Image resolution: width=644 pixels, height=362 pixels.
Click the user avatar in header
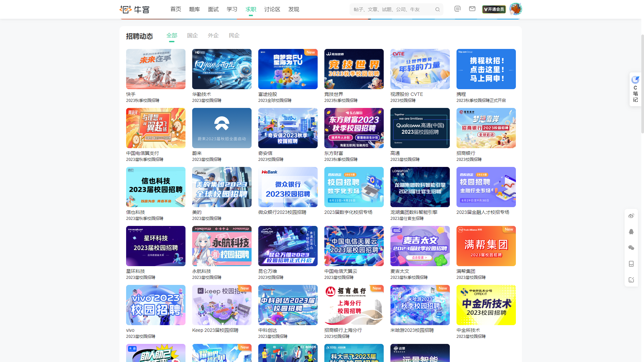(516, 9)
